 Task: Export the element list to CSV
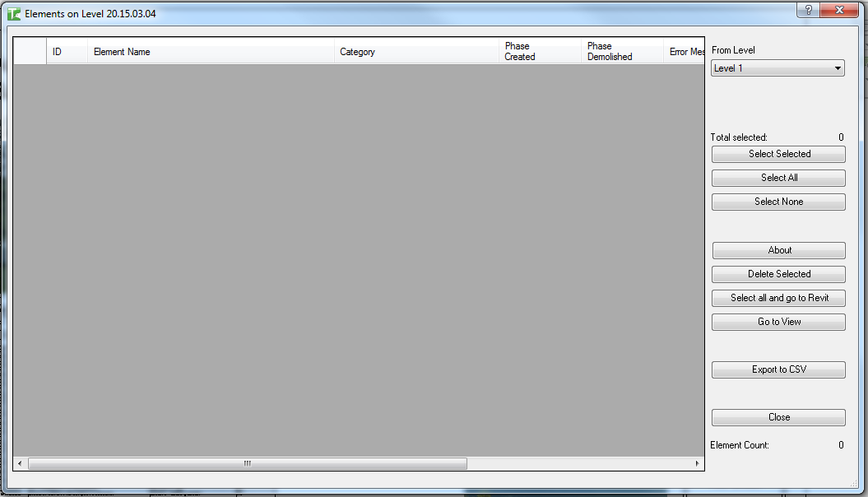click(x=778, y=369)
